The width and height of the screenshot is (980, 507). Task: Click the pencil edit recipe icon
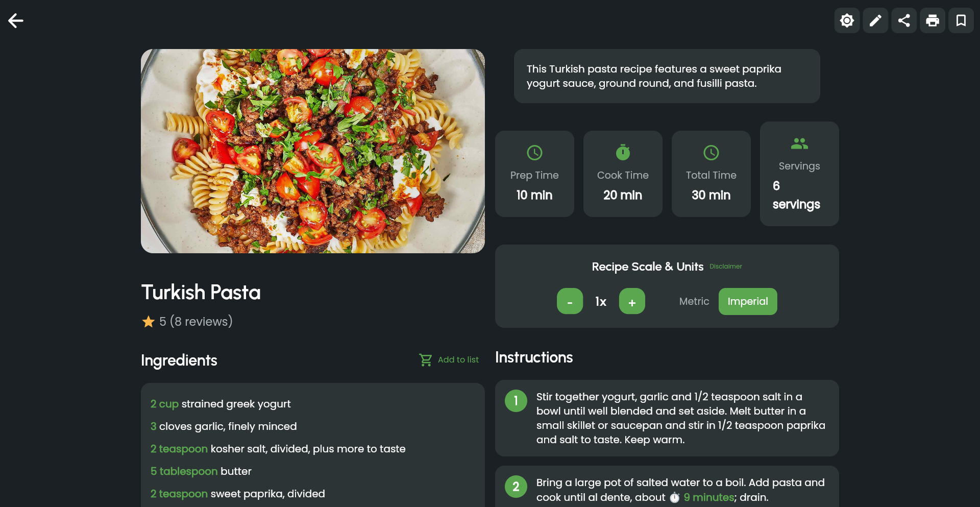875,21
